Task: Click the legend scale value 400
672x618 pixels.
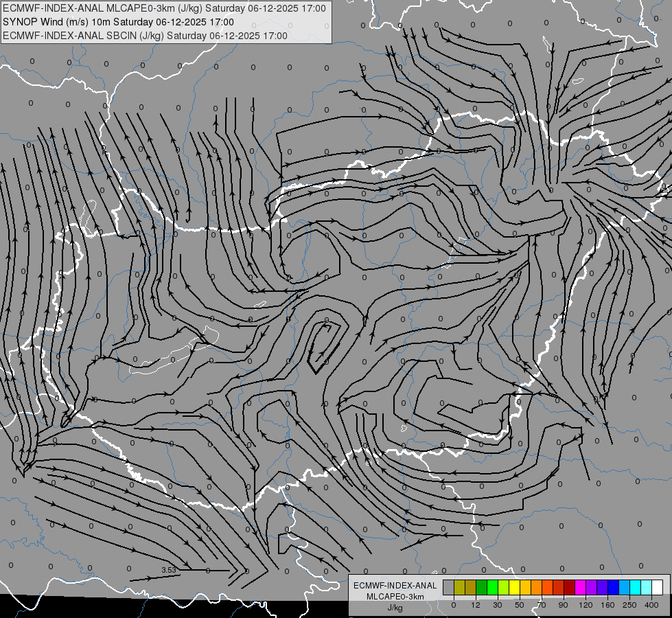Action: (651, 605)
